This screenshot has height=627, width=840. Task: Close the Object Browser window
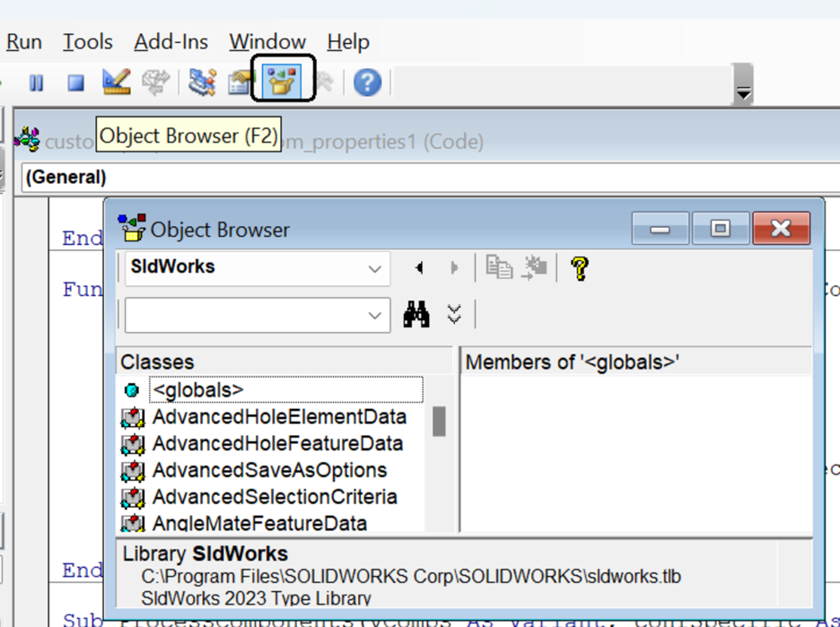(x=781, y=229)
